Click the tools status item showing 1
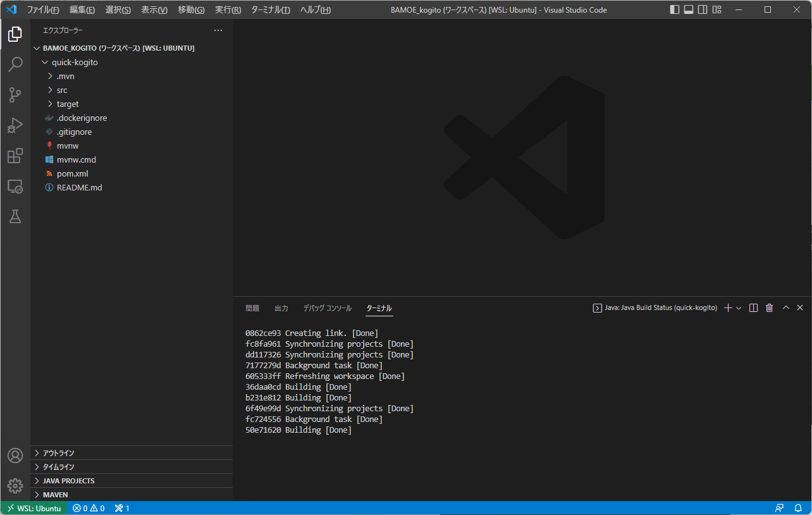The width and height of the screenshot is (812, 515). pyautogui.click(x=122, y=508)
